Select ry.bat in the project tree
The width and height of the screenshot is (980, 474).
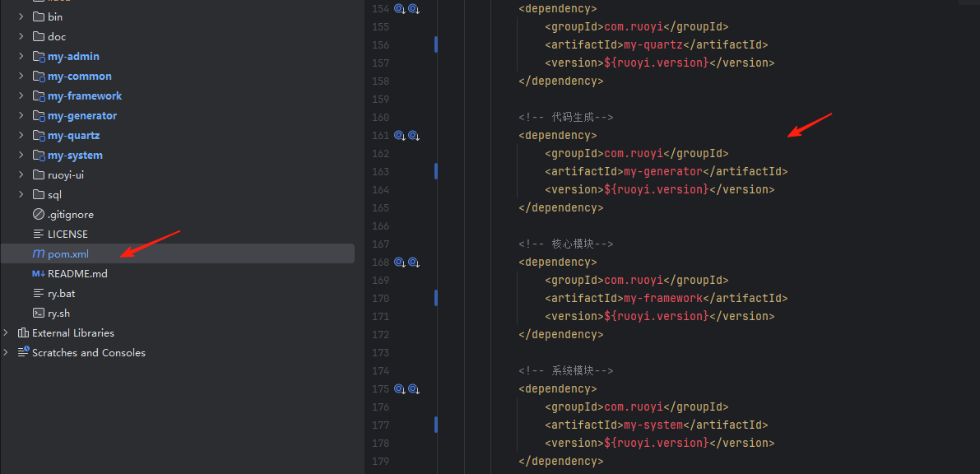[62, 294]
